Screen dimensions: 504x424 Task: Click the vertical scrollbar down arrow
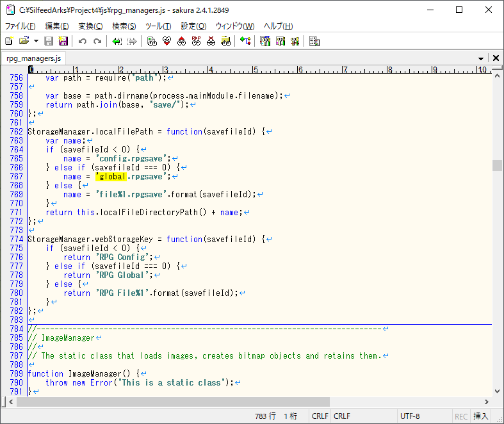(x=497, y=391)
